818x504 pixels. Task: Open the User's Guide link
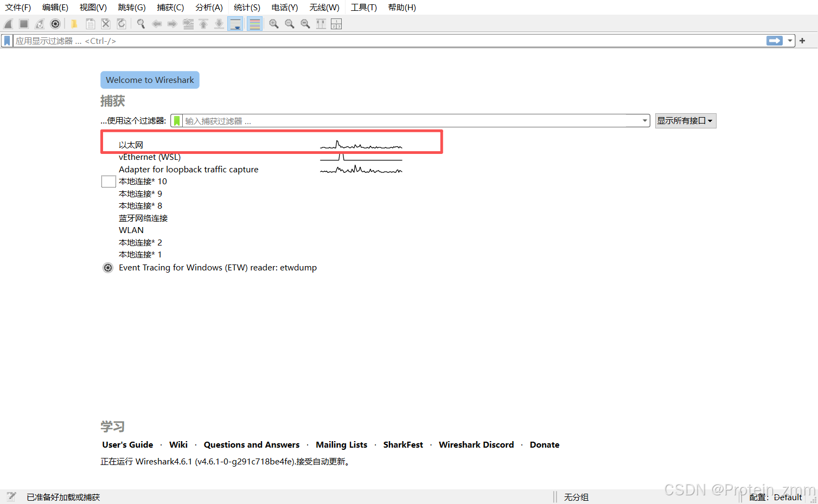click(127, 445)
